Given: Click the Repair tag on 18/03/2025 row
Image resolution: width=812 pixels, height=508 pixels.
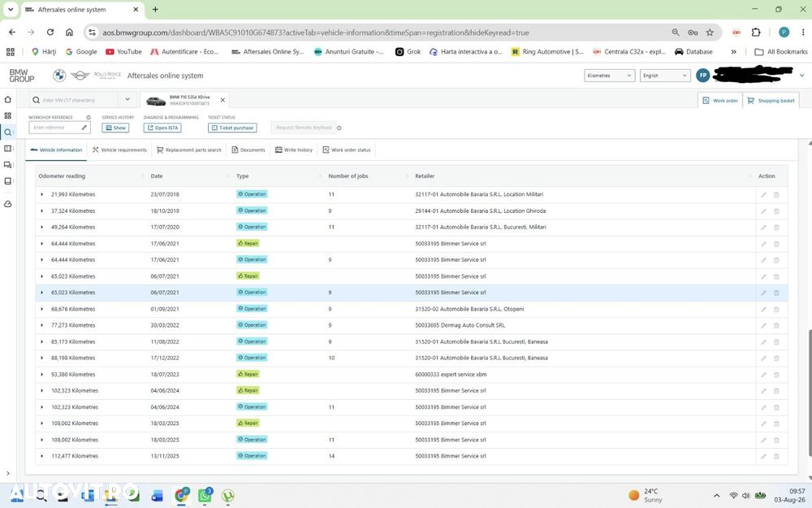Looking at the screenshot, I should click(x=248, y=423).
